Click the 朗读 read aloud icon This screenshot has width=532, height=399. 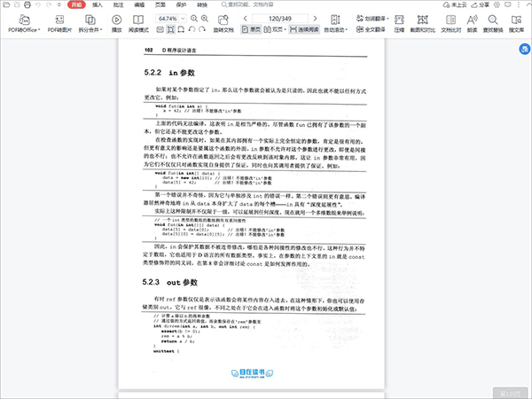tap(472, 23)
